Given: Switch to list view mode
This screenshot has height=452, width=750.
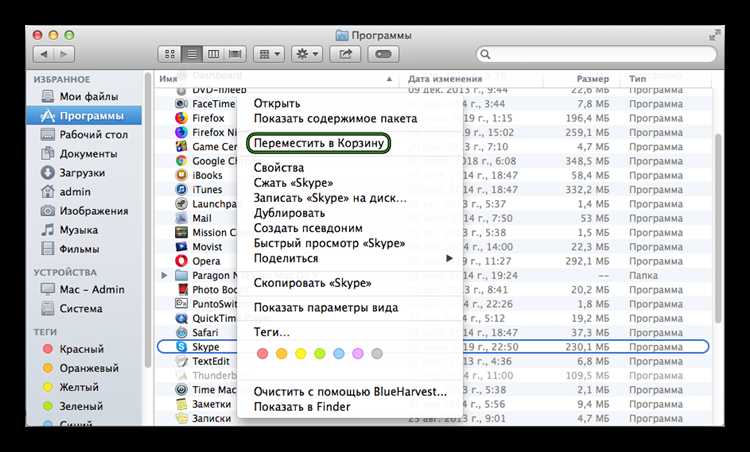Looking at the screenshot, I should pos(192,54).
